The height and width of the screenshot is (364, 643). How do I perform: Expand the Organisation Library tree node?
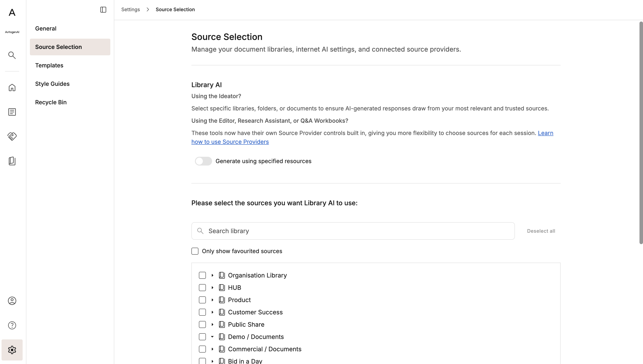(213, 275)
